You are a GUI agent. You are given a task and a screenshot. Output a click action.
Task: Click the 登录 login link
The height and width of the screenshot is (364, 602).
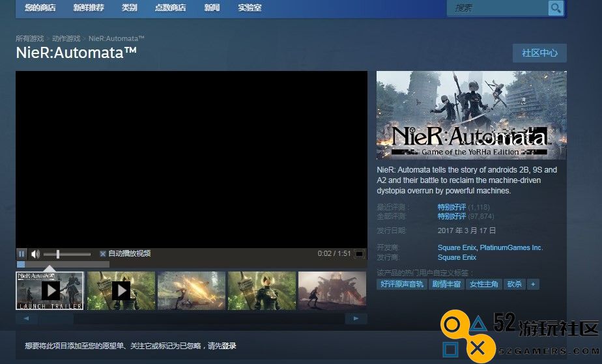tap(229, 346)
